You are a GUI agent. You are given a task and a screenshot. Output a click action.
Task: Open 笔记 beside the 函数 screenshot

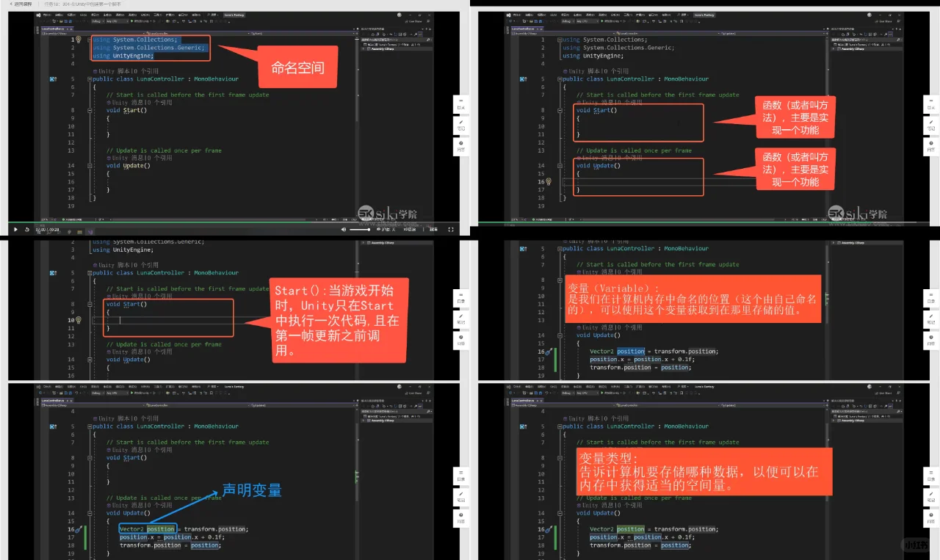(930, 124)
